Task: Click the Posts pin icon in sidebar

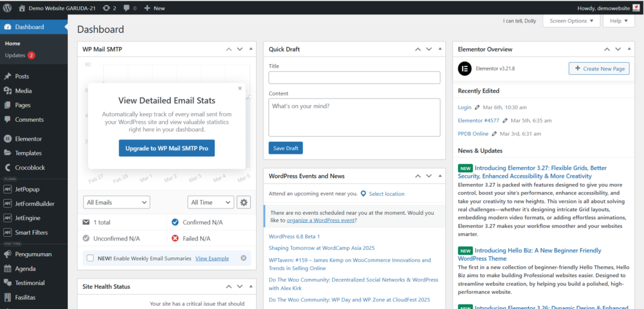Action: [8, 77]
